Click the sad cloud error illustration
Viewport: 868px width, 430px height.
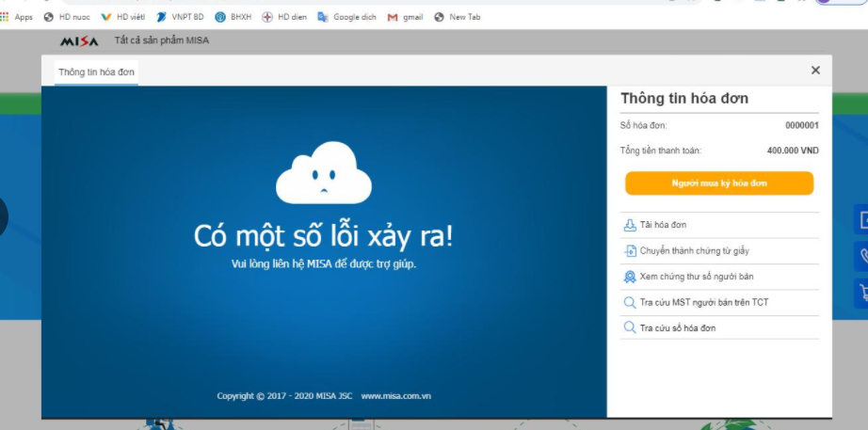pos(324,172)
